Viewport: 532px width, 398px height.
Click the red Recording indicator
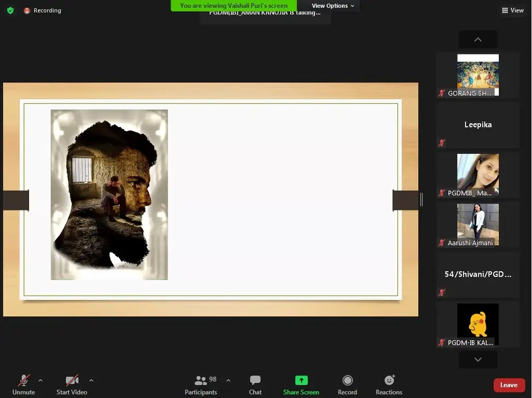(43, 10)
